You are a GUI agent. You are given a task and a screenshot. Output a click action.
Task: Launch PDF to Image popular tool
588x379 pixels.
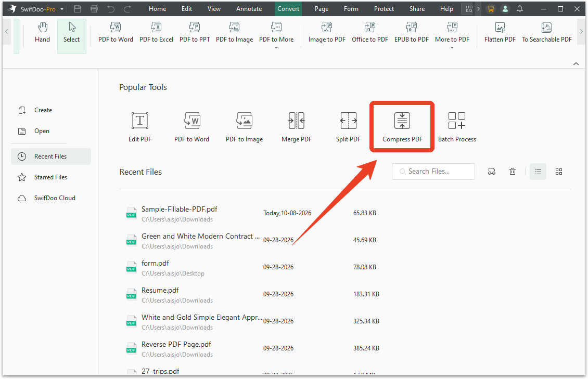coord(244,127)
